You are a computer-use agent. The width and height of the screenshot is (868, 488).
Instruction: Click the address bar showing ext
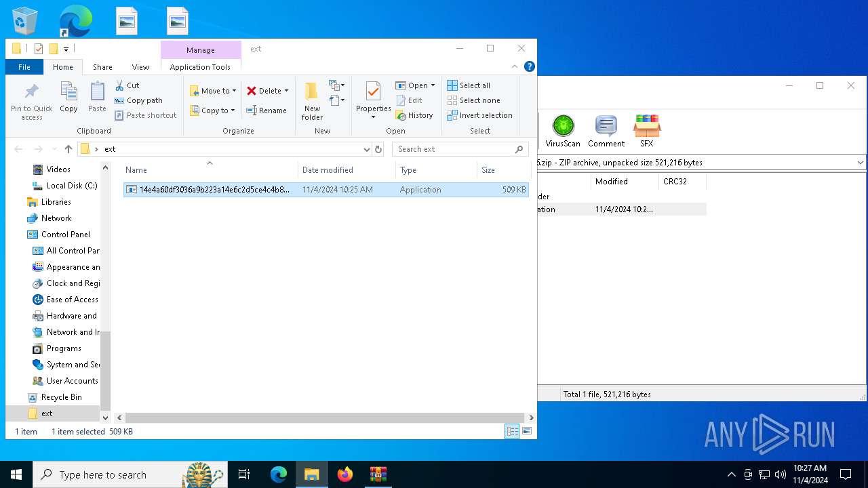[x=224, y=149]
